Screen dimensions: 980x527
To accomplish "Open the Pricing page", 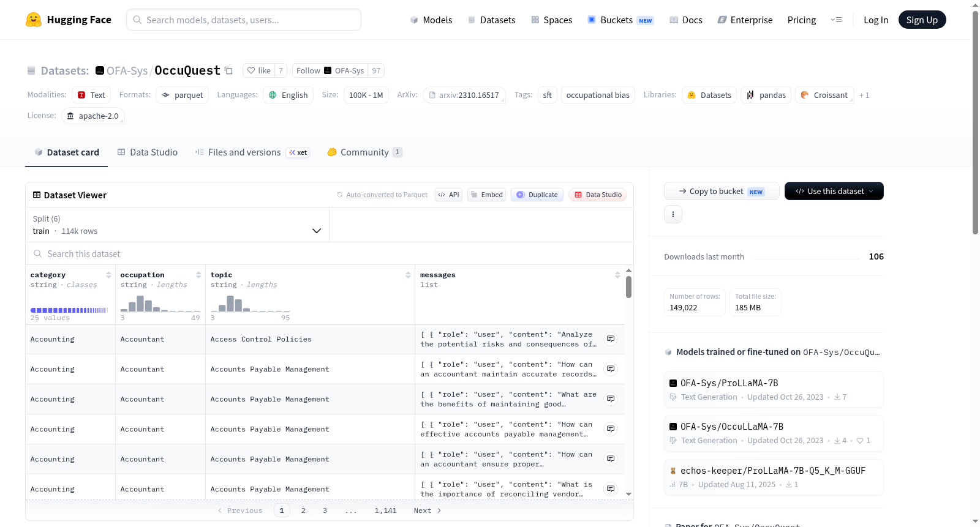I will [x=802, y=20].
